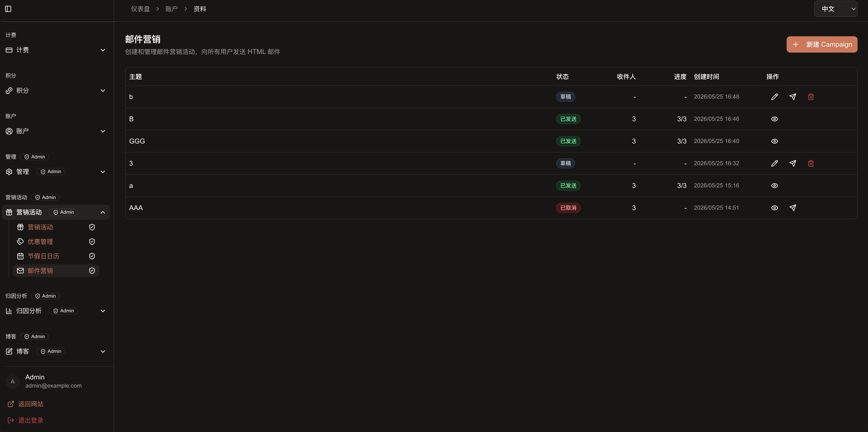The image size is (868, 432).
Task: View campaign 'AAA' with eye icon
Action: point(774,208)
